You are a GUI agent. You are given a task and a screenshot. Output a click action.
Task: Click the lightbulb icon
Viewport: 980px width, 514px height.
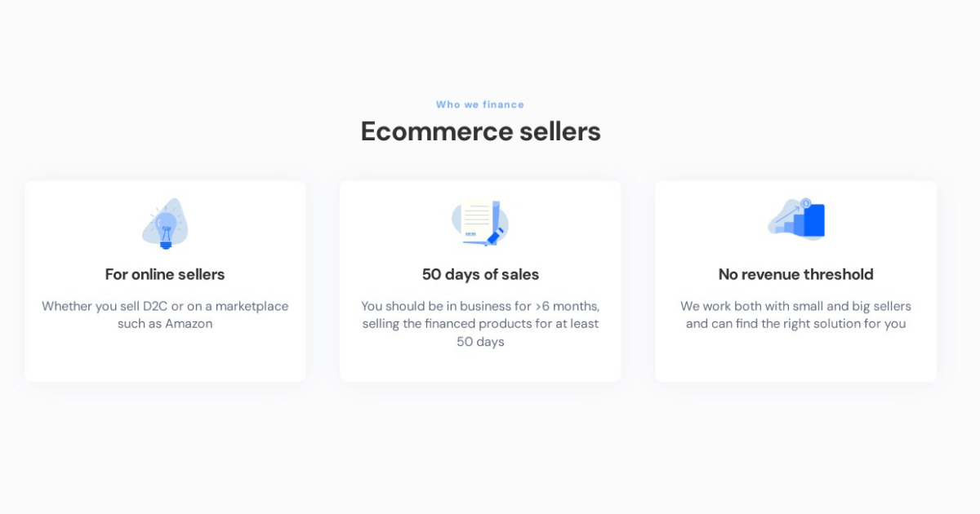click(165, 224)
